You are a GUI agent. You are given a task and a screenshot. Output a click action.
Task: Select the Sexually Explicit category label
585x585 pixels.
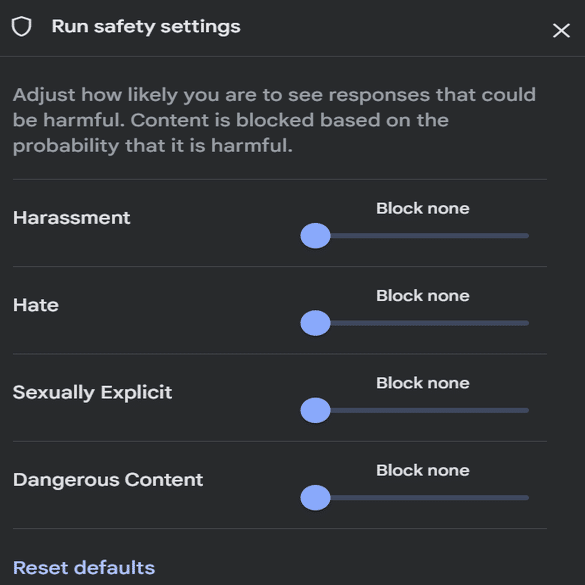click(93, 393)
